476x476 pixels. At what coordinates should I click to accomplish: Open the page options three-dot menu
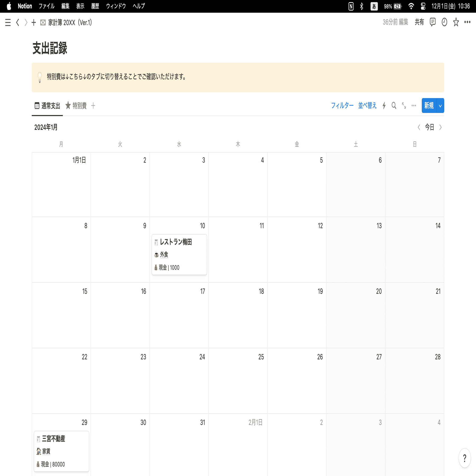pyautogui.click(x=467, y=22)
